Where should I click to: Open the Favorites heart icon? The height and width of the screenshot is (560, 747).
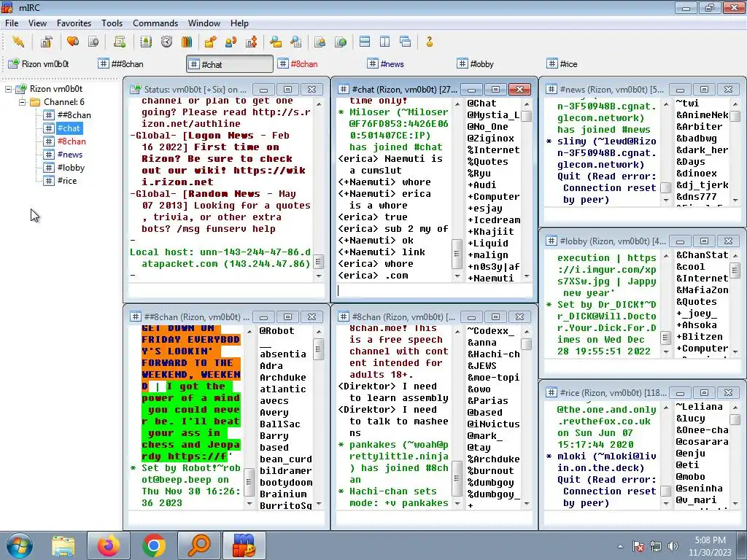[x=73, y=42]
